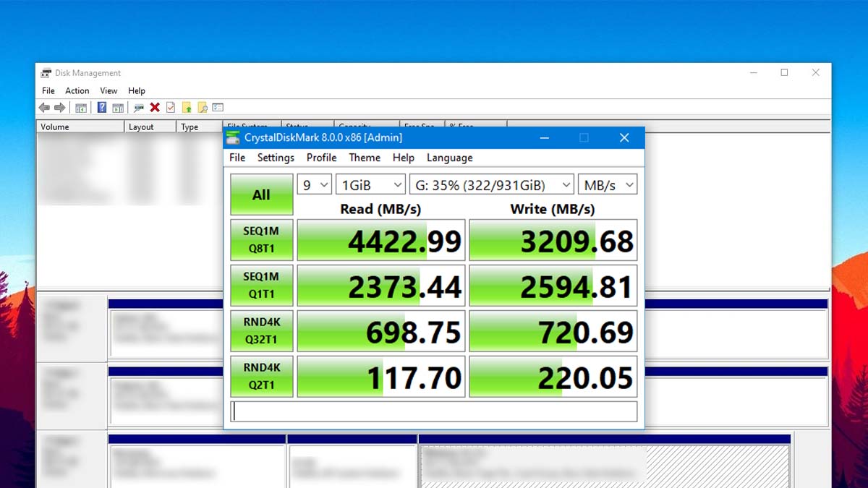Click the read result 2373.44
This screenshot has height=488, width=868.
(x=381, y=286)
